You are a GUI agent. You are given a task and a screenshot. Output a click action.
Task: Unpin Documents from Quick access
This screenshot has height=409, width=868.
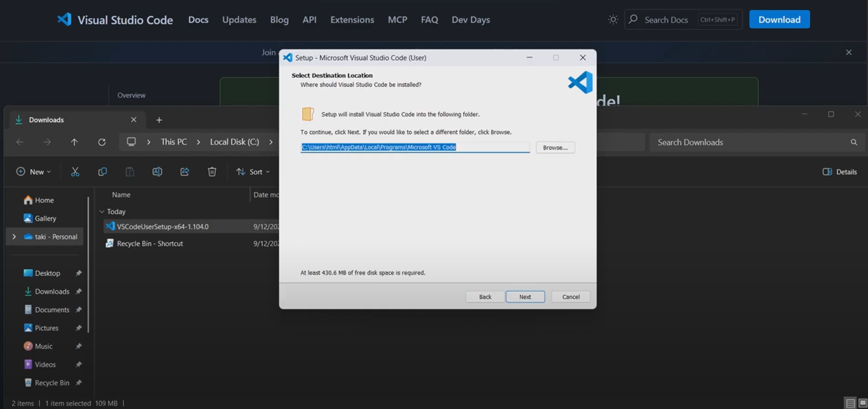pos(78,309)
